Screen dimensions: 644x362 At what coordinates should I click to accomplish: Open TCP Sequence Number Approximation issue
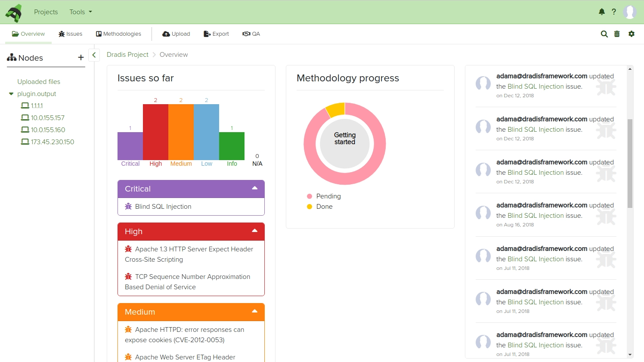click(188, 282)
